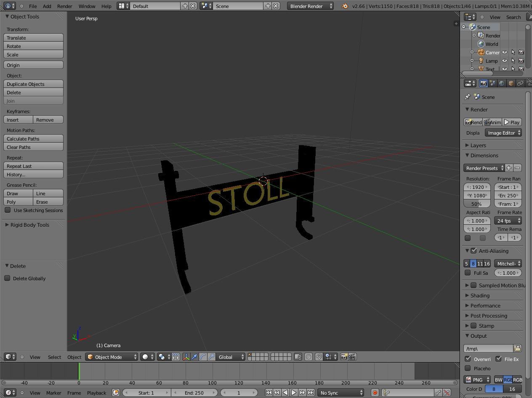This screenshot has height=398, width=532.
Task: Click the Repeat Last button
Action: (34, 166)
